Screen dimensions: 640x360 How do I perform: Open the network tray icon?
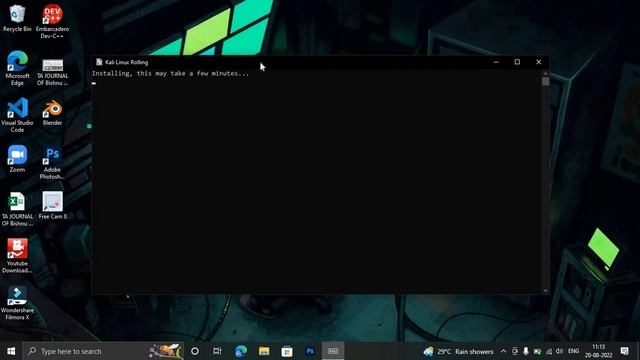[x=549, y=351]
